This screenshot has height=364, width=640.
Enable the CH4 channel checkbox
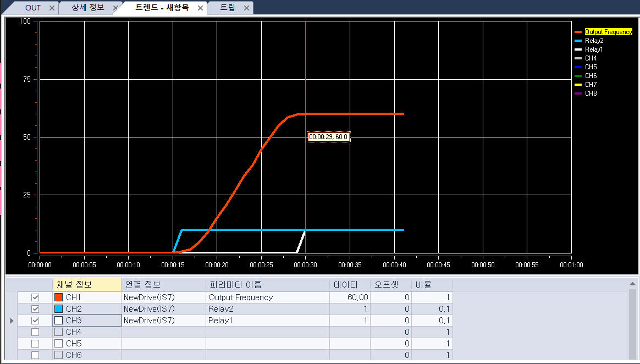point(35,332)
